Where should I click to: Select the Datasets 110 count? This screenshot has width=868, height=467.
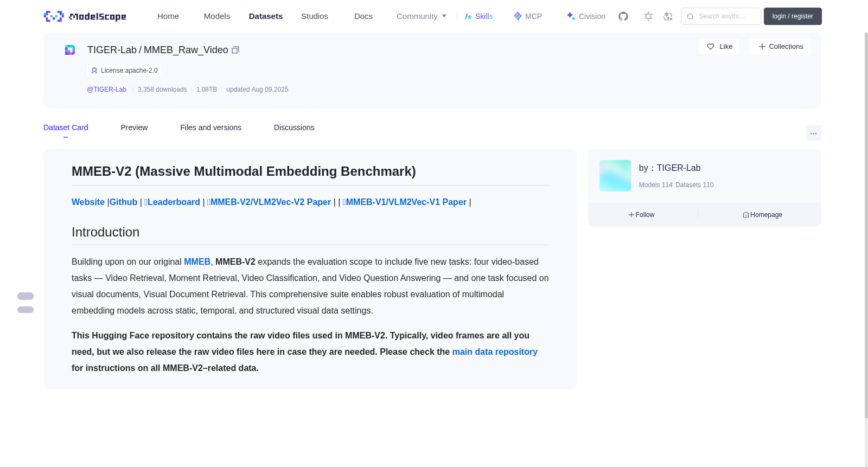(x=694, y=185)
